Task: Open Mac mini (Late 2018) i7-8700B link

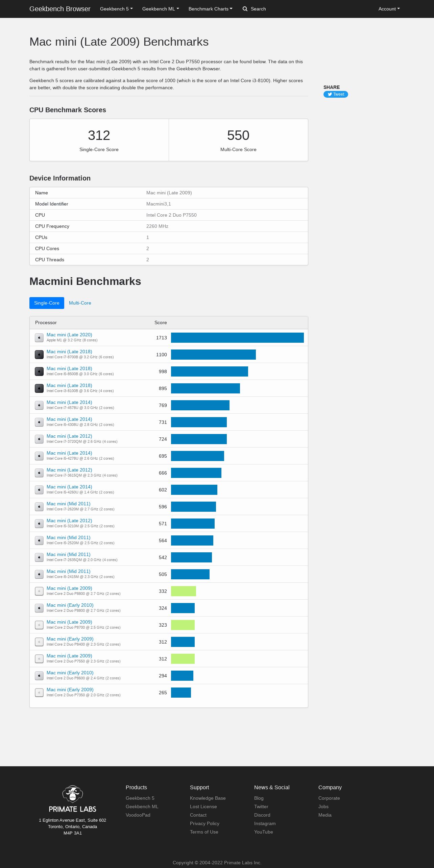Action: pos(69,352)
